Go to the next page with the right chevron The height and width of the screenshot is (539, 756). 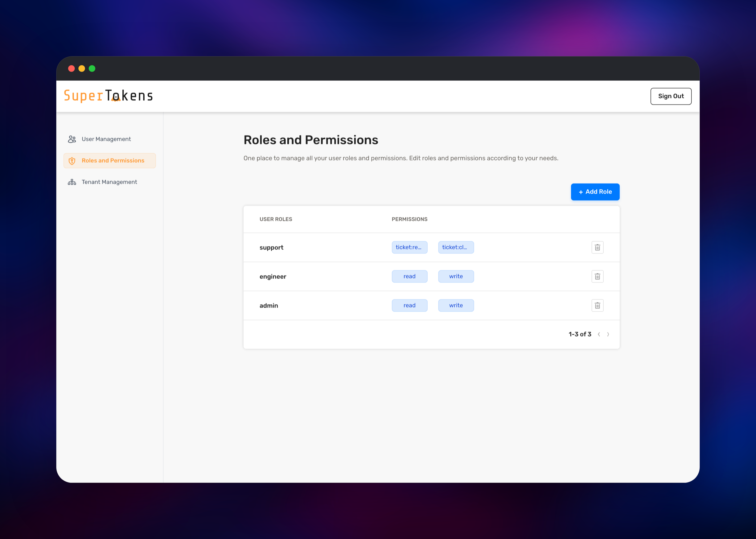point(608,334)
